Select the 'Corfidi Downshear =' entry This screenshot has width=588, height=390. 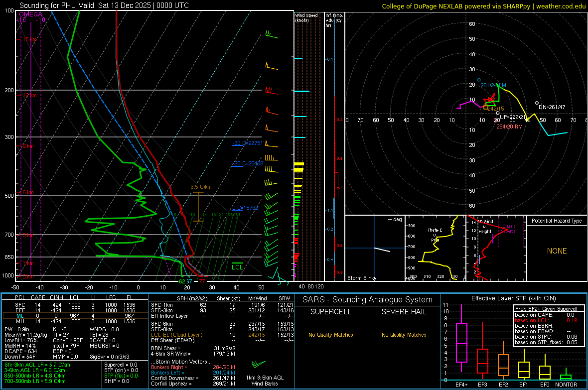pyautogui.click(x=193, y=378)
